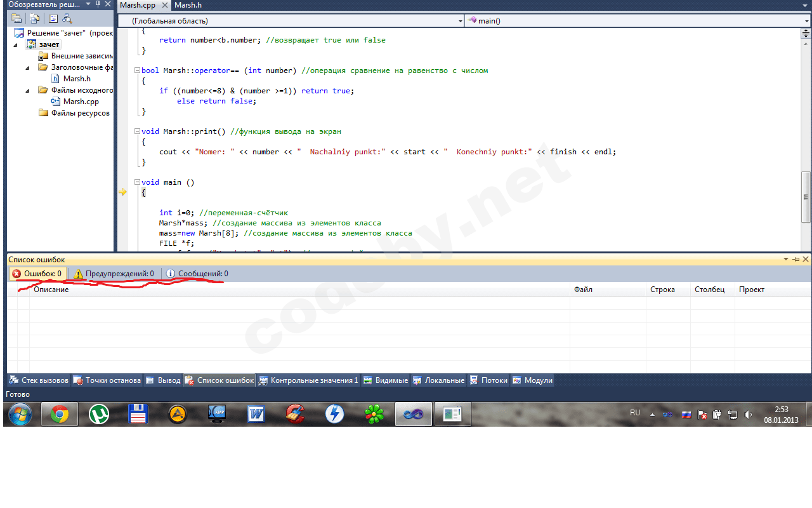The width and height of the screenshot is (812, 508).
Task: Open Marsh.cpp in the solution tree
Action: pos(75,102)
